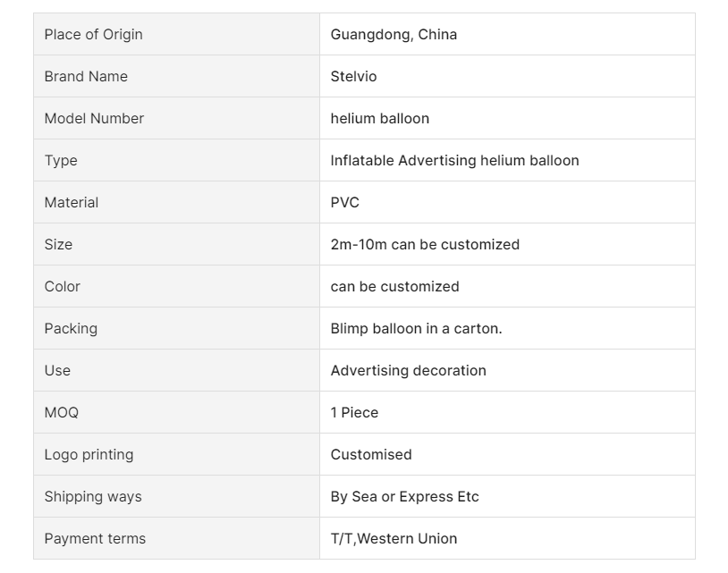Image resolution: width=728 pixels, height=573 pixels.
Task: Click "By Sea or Express Etc" text
Action: click(404, 496)
